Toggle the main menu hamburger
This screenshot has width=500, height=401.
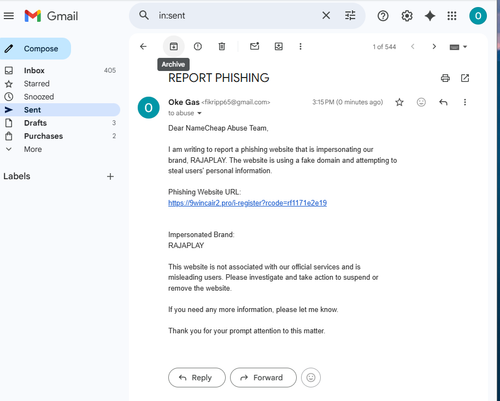(9, 16)
